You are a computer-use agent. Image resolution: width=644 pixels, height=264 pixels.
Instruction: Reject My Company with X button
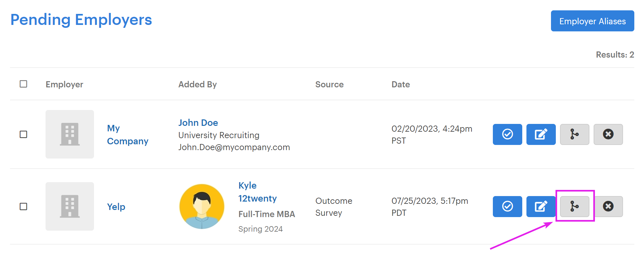(608, 134)
